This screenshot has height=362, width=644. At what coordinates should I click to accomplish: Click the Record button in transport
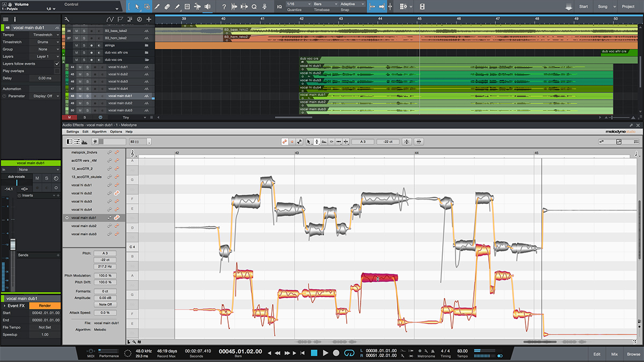pyautogui.click(x=336, y=353)
